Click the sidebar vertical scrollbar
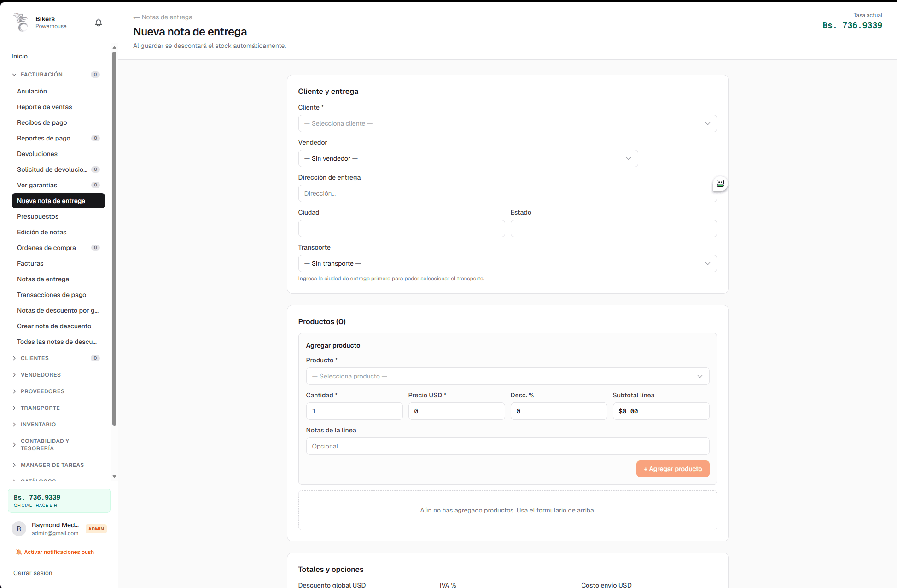 pyautogui.click(x=114, y=239)
